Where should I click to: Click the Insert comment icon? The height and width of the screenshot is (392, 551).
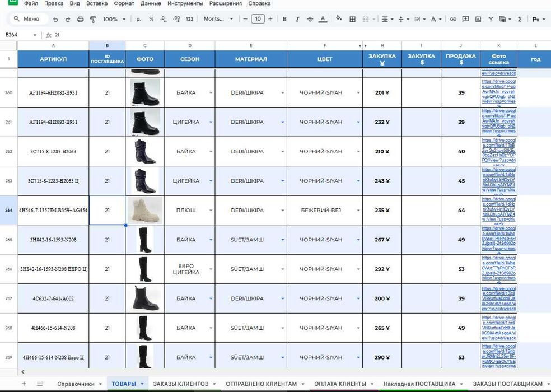(465, 20)
